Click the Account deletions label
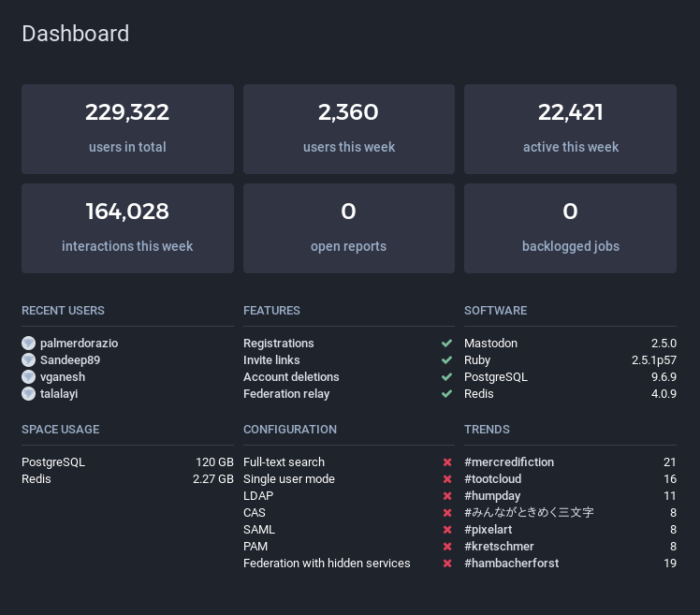Viewport: 700px width, 615px height. pos(291,377)
